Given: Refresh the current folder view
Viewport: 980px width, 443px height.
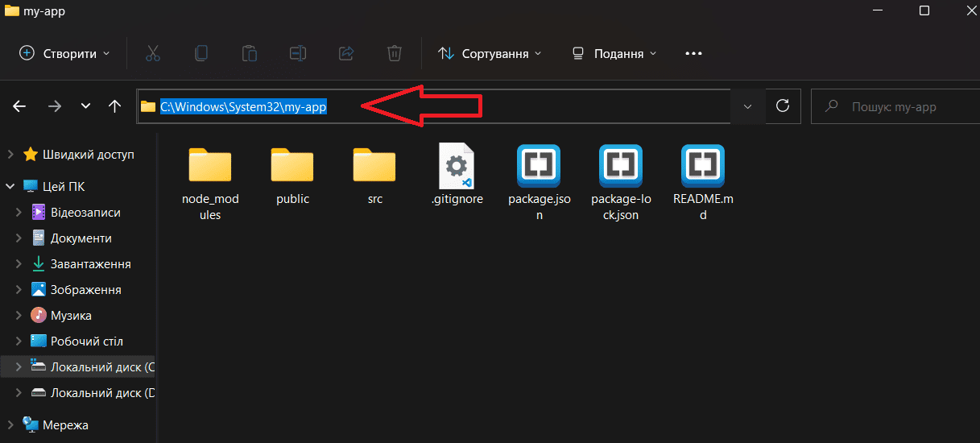Looking at the screenshot, I should (x=782, y=106).
